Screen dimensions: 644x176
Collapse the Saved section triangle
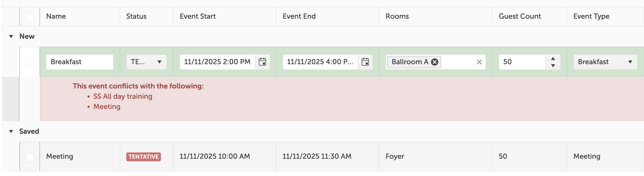click(x=11, y=131)
